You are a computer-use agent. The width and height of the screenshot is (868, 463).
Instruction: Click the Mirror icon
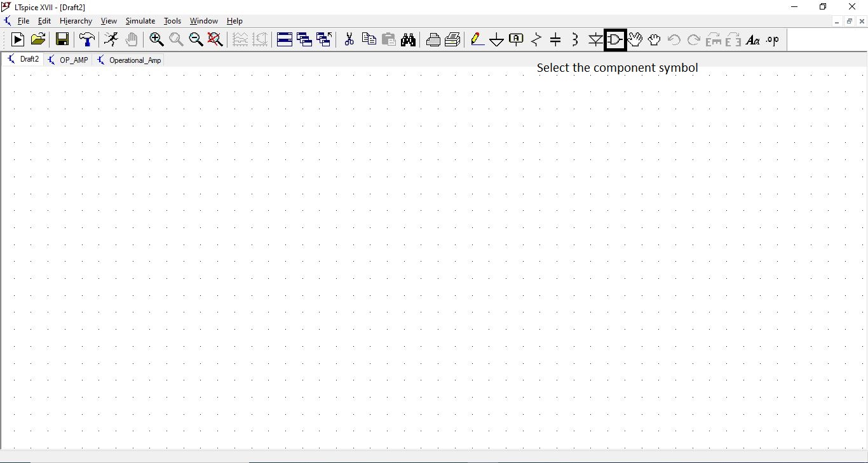point(733,40)
